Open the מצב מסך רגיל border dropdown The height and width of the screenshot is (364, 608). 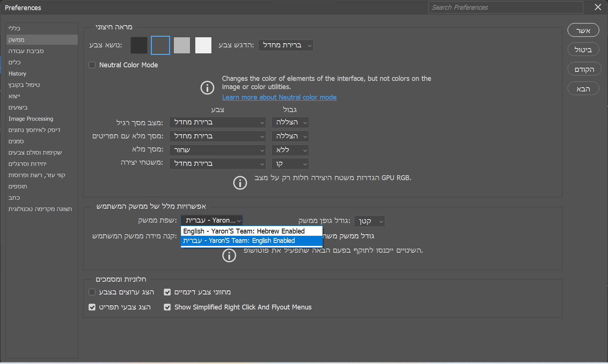point(290,122)
